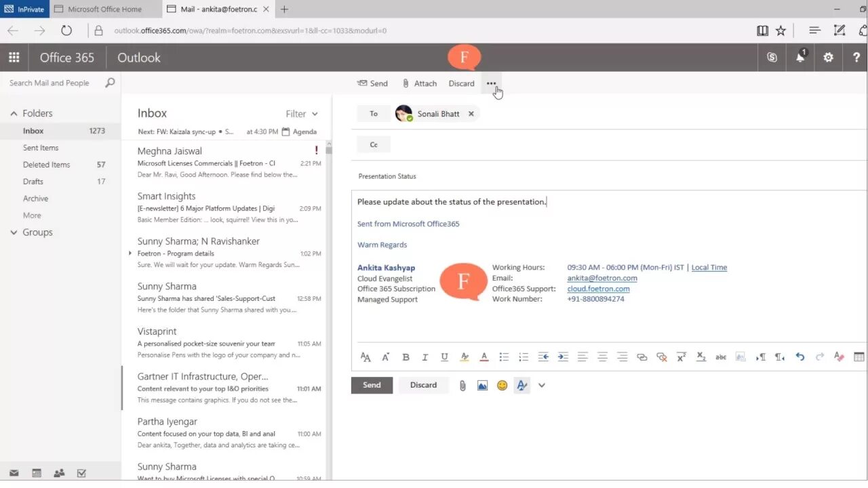Open Sent Items folder
The width and height of the screenshot is (868, 488).
pyautogui.click(x=41, y=148)
